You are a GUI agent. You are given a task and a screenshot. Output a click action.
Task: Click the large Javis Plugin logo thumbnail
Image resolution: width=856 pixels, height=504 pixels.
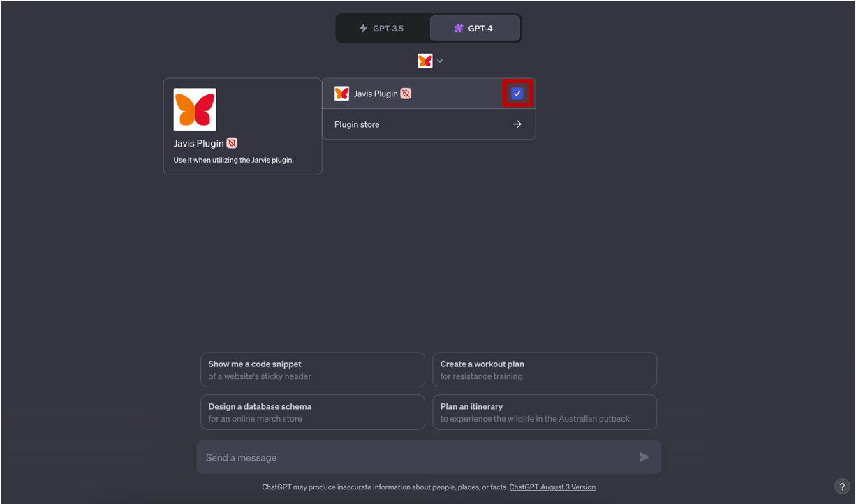tap(195, 110)
